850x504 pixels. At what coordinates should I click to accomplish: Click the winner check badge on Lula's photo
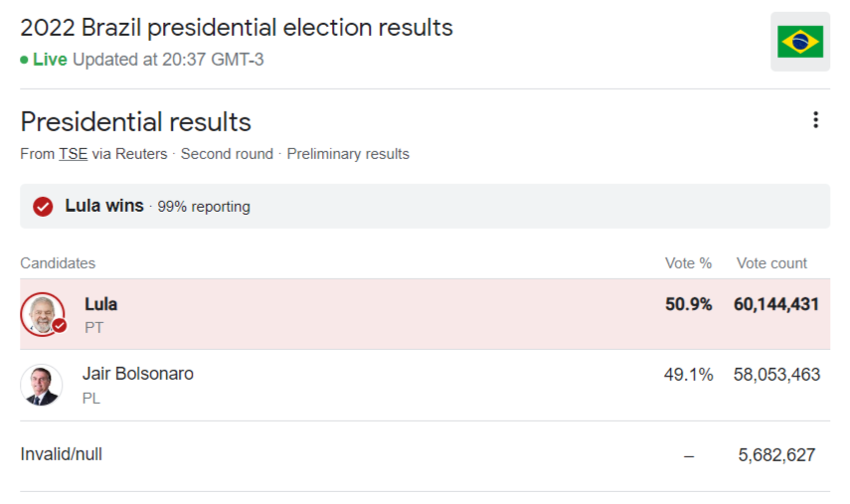(60, 326)
